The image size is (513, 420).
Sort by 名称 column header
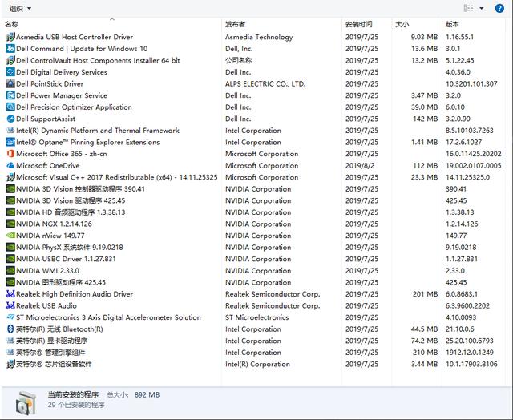[12, 24]
